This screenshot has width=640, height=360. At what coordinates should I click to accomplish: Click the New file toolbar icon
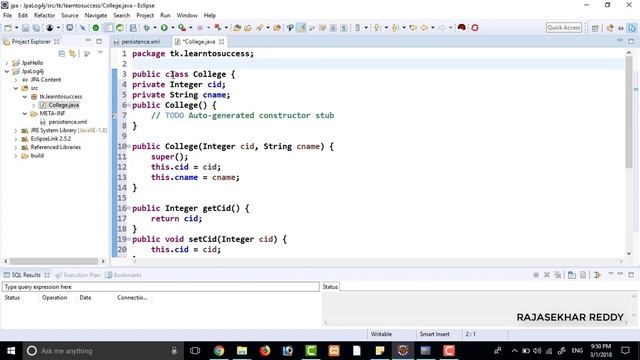(x=8, y=28)
